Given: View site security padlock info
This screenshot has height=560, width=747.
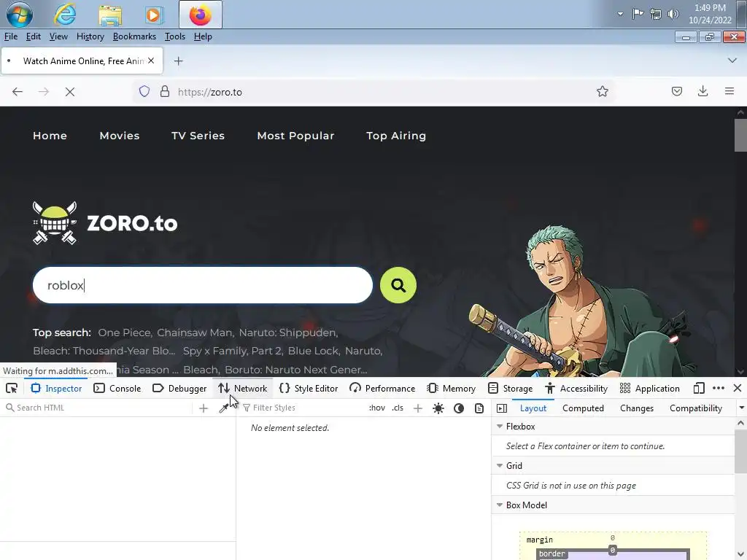Looking at the screenshot, I should click(x=165, y=91).
